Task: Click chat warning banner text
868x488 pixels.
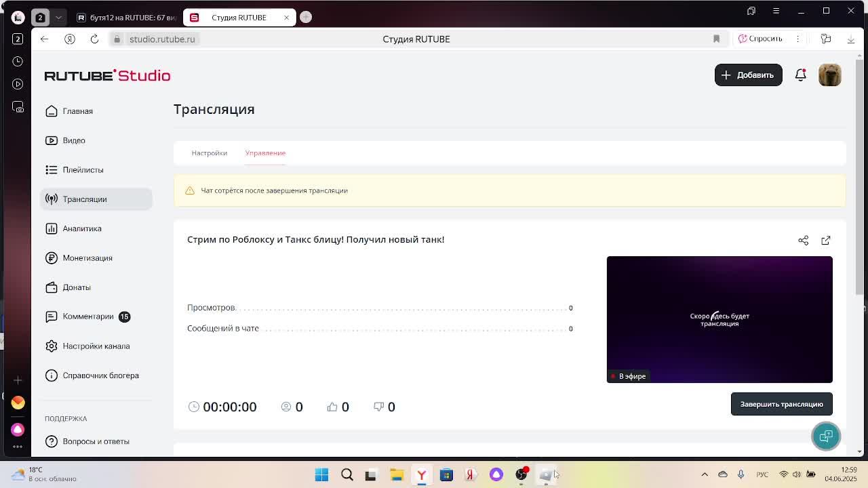Action: 274,190
